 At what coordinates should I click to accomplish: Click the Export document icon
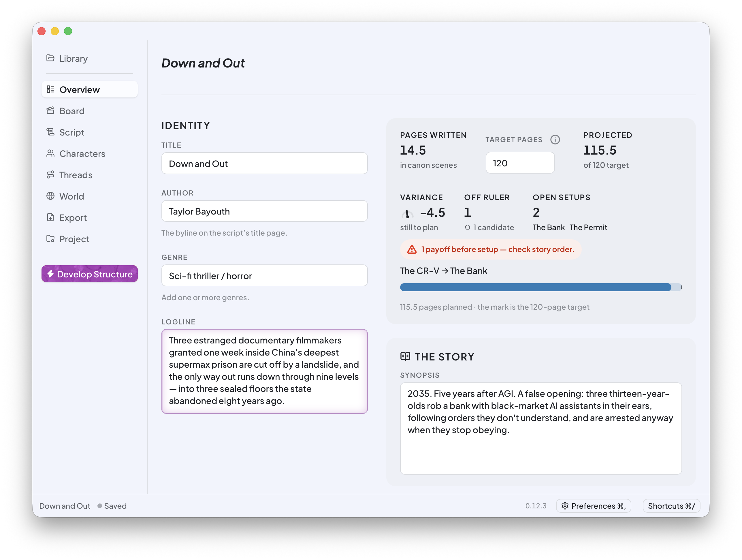click(x=50, y=217)
